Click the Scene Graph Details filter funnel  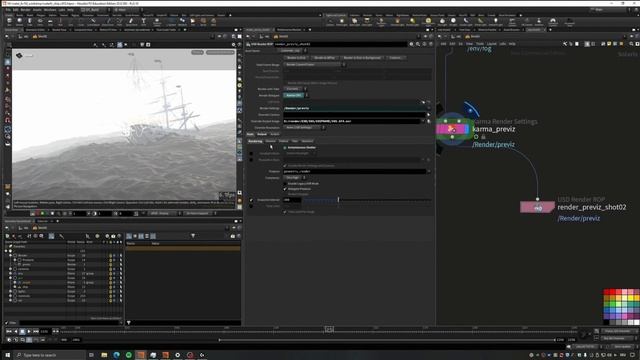click(193, 236)
